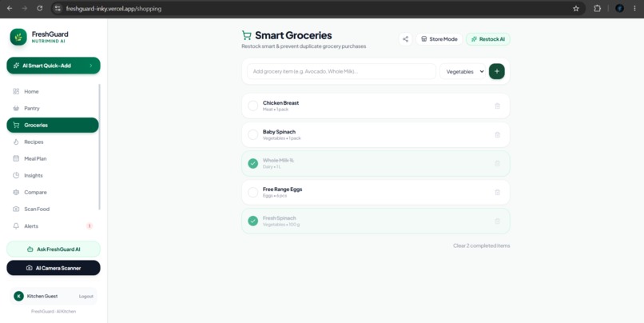Image resolution: width=644 pixels, height=323 pixels.
Task: Click the Meal Plan calendar icon
Action: coord(16,158)
